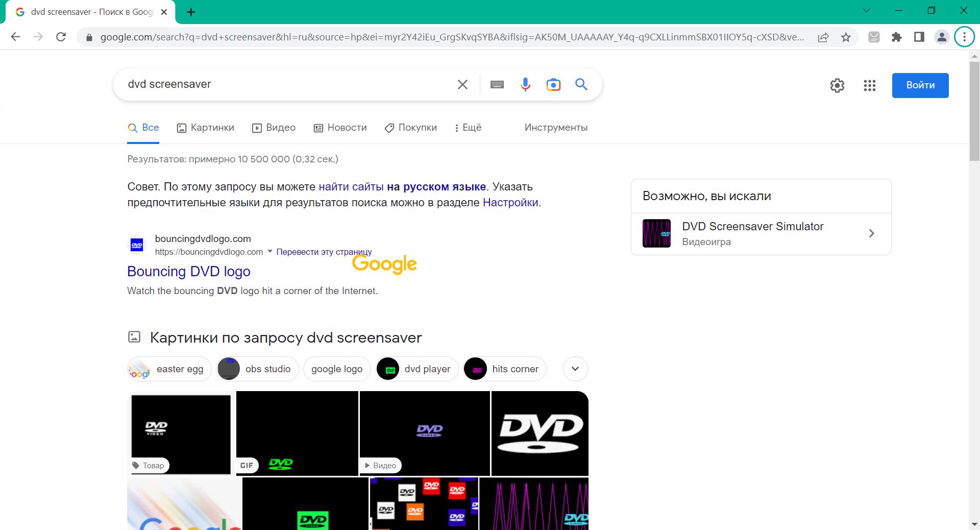Select the Все results tab

pos(143,128)
